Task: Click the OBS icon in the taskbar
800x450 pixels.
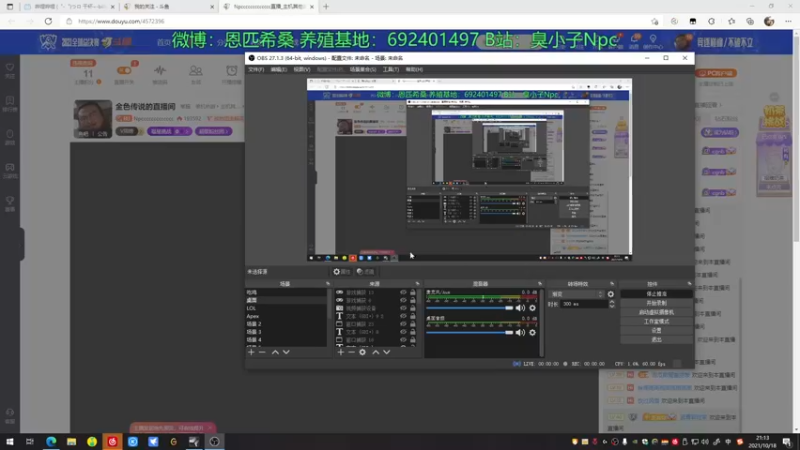Action: [x=214, y=442]
